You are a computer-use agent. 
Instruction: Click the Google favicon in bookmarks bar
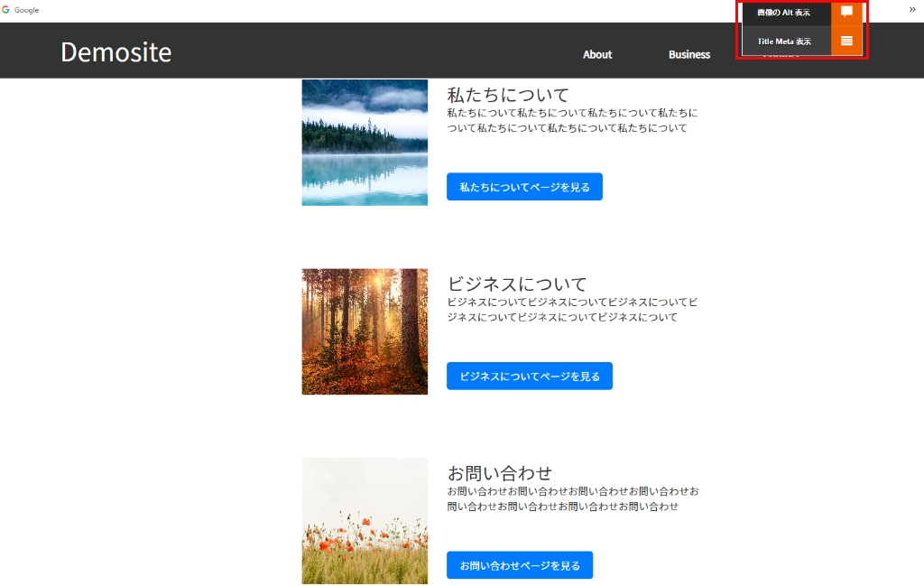tap(5, 10)
